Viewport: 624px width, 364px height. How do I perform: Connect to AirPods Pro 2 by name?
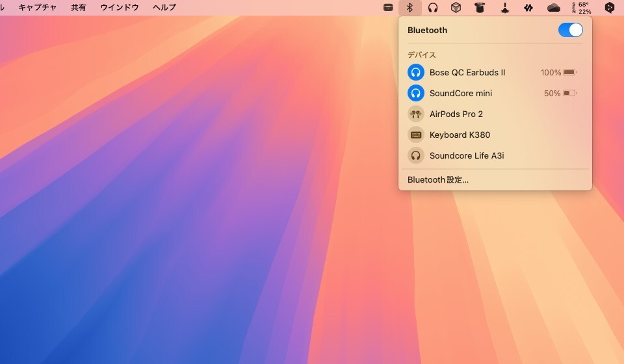tap(456, 114)
